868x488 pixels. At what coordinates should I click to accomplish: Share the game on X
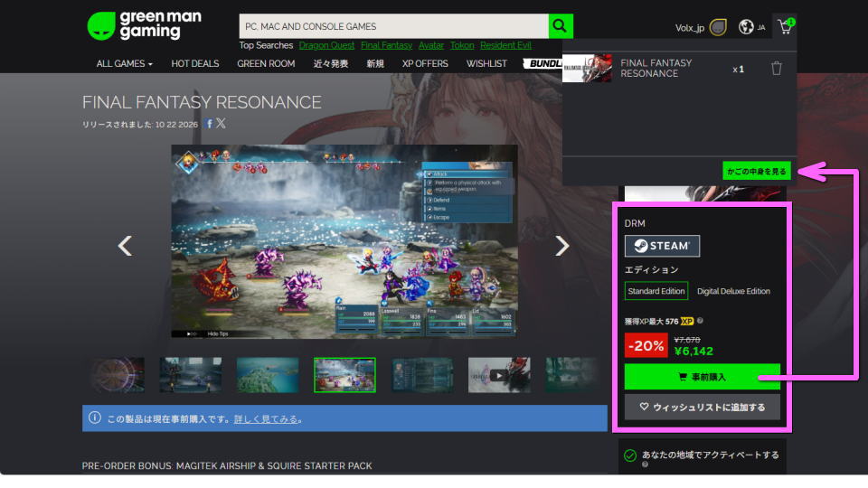221,124
